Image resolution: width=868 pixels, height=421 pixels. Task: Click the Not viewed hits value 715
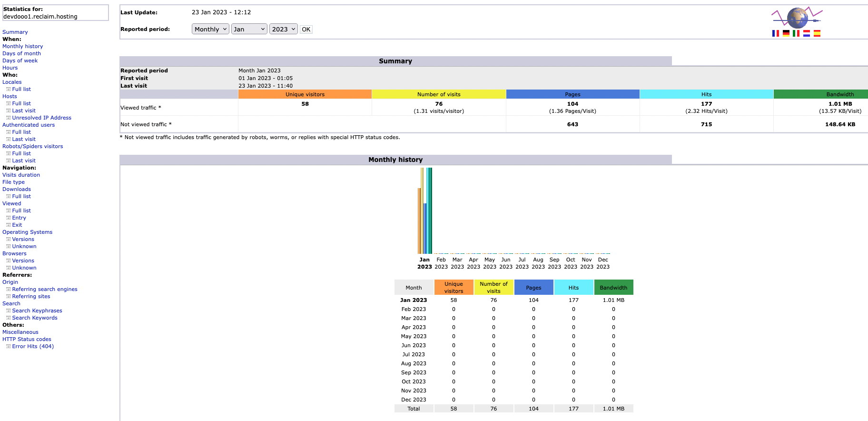[x=706, y=124]
